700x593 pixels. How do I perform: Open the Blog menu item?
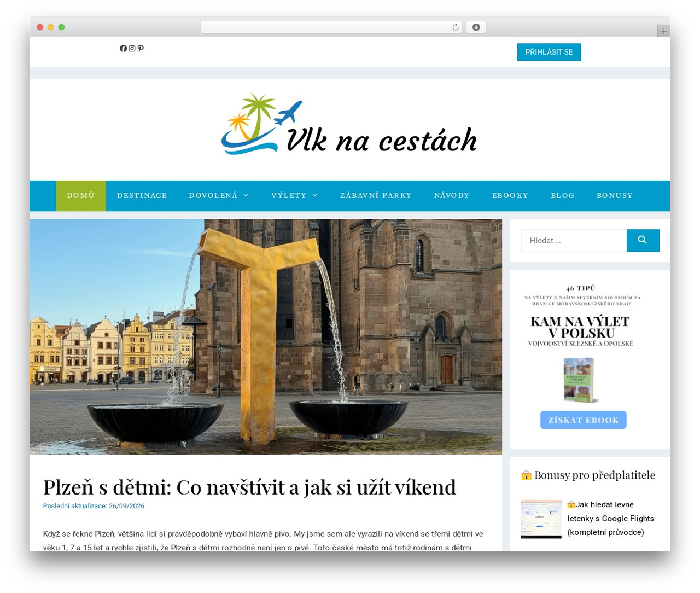(x=563, y=195)
